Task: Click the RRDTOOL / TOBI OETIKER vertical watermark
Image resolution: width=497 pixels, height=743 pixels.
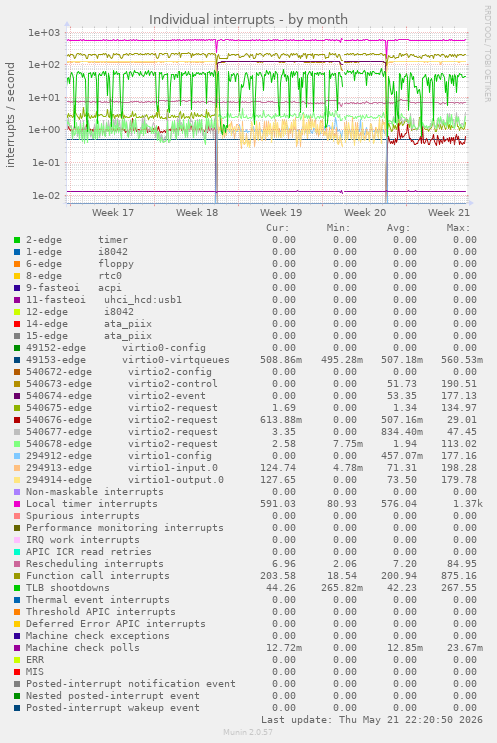Action: (x=488, y=53)
